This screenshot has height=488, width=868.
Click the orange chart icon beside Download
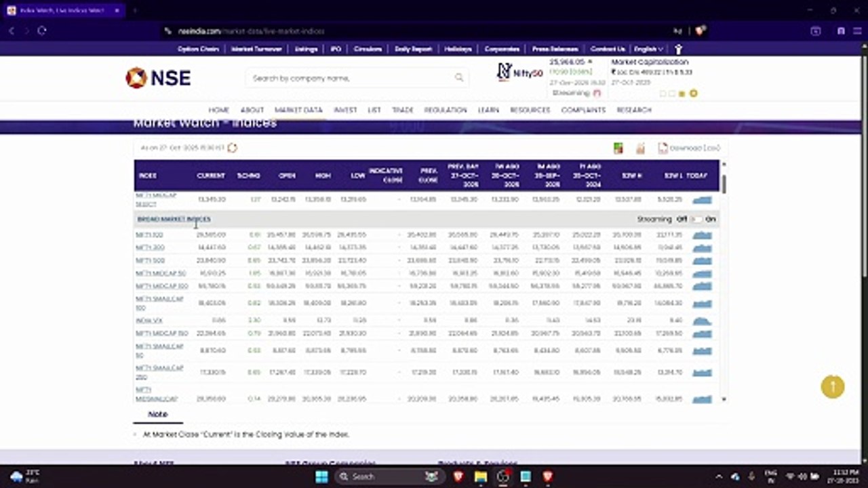640,148
